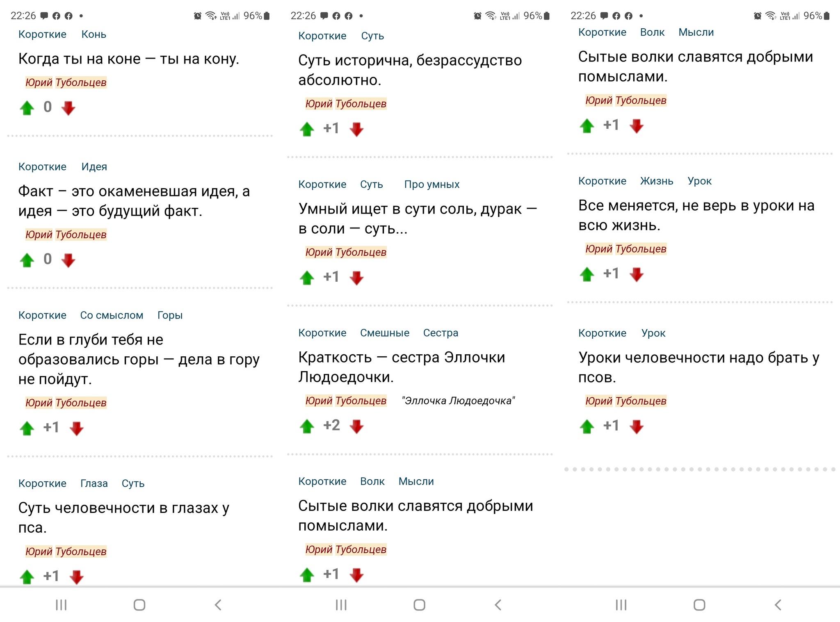
Task: Upvote the "Факт – это окаменевшая идея" quote
Action: [x=27, y=260]
